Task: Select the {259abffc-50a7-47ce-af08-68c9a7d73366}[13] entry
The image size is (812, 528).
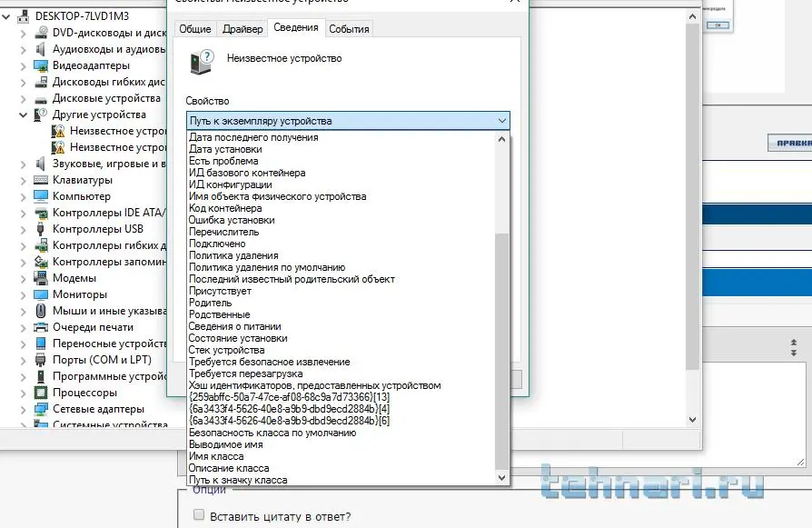Action: point(341,397)
